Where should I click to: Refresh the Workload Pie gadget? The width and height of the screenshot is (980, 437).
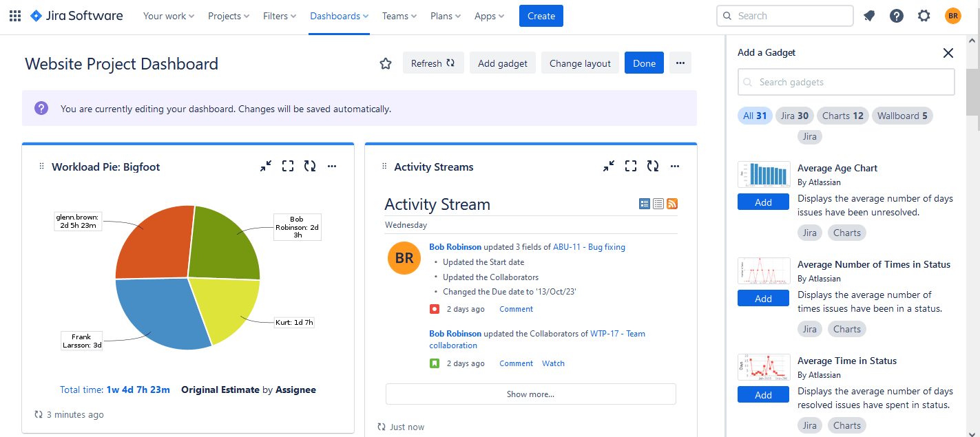click(310, 166)
